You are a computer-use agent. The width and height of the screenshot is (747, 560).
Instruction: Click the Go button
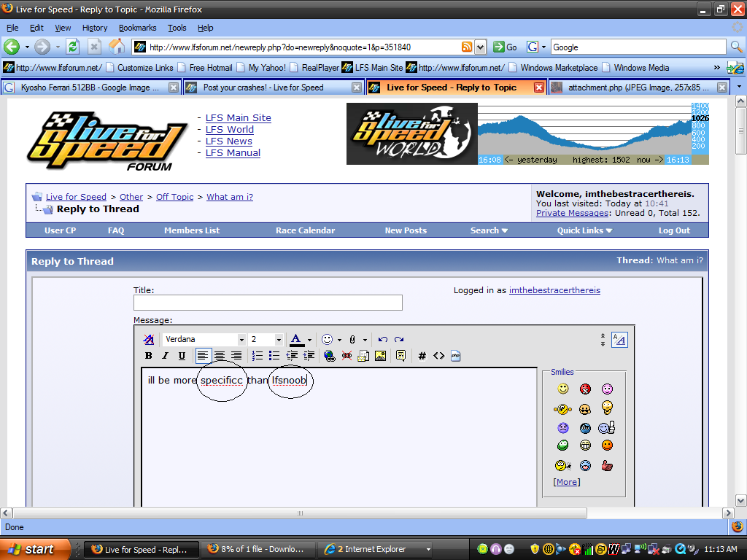505,47
